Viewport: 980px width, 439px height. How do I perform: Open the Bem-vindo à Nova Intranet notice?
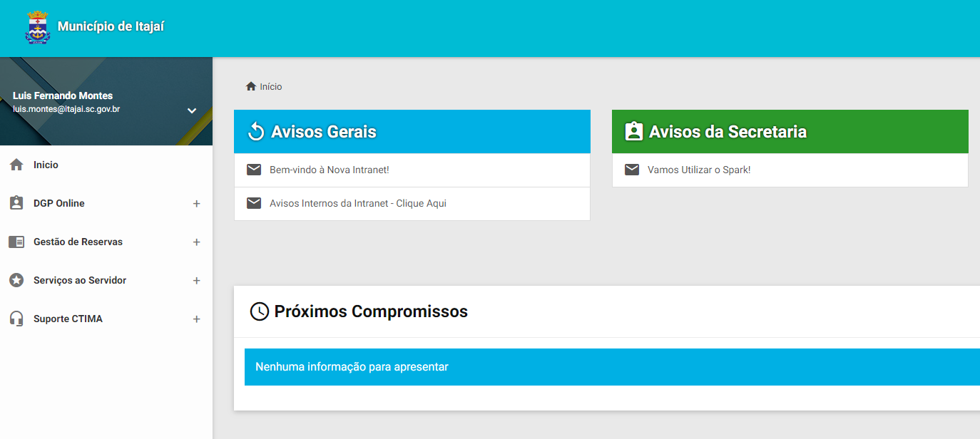329,170
